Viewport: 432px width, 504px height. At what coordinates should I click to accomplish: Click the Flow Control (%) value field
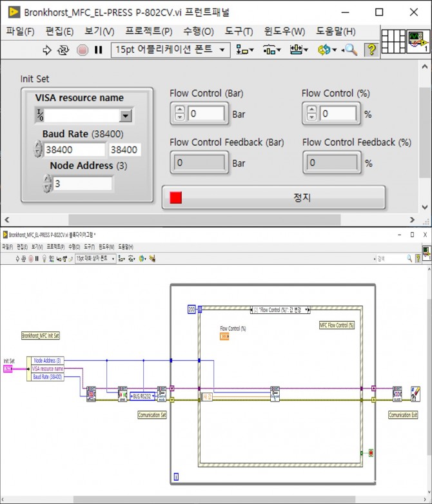coord(338,113)
